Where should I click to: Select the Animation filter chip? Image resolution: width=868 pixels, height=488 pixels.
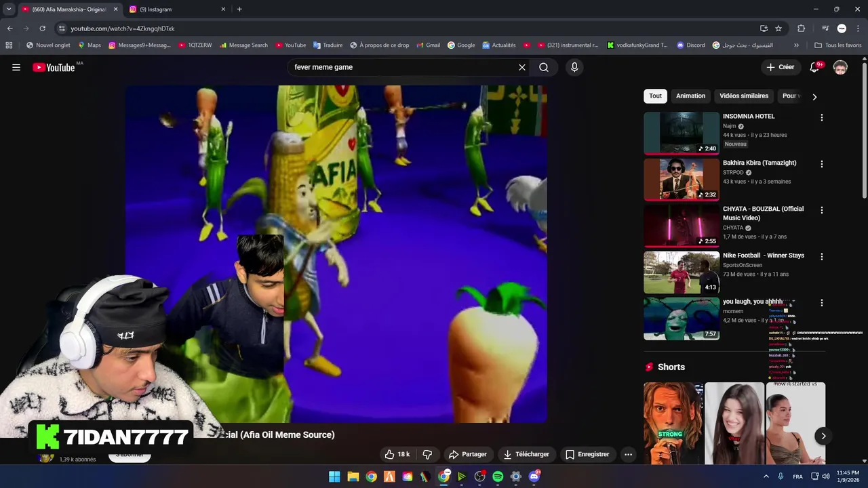pos(690,96)
